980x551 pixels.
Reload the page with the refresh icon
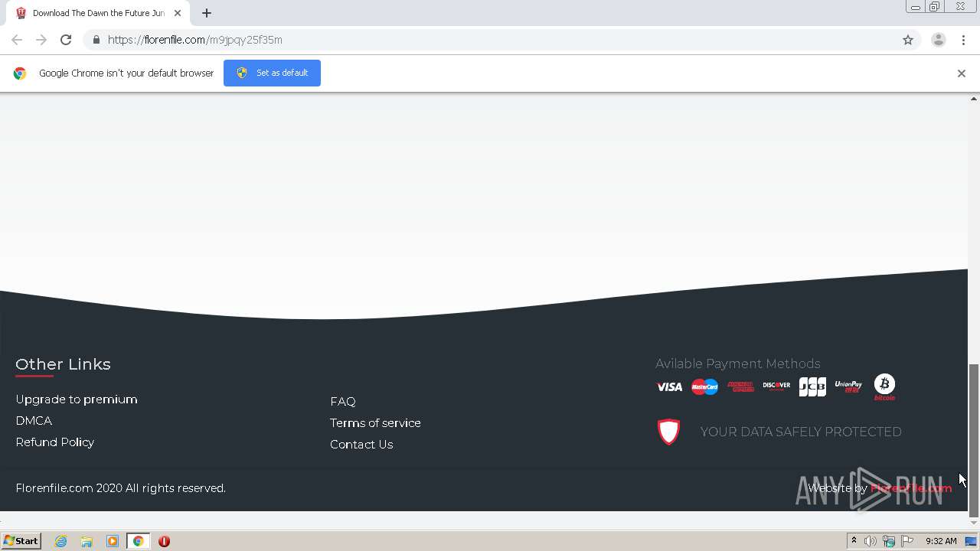(66, 40)
